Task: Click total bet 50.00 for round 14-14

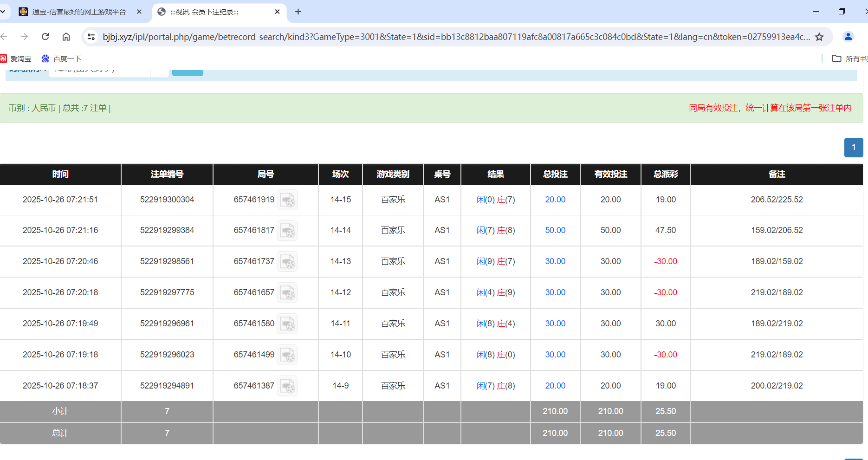Action: 555,230
